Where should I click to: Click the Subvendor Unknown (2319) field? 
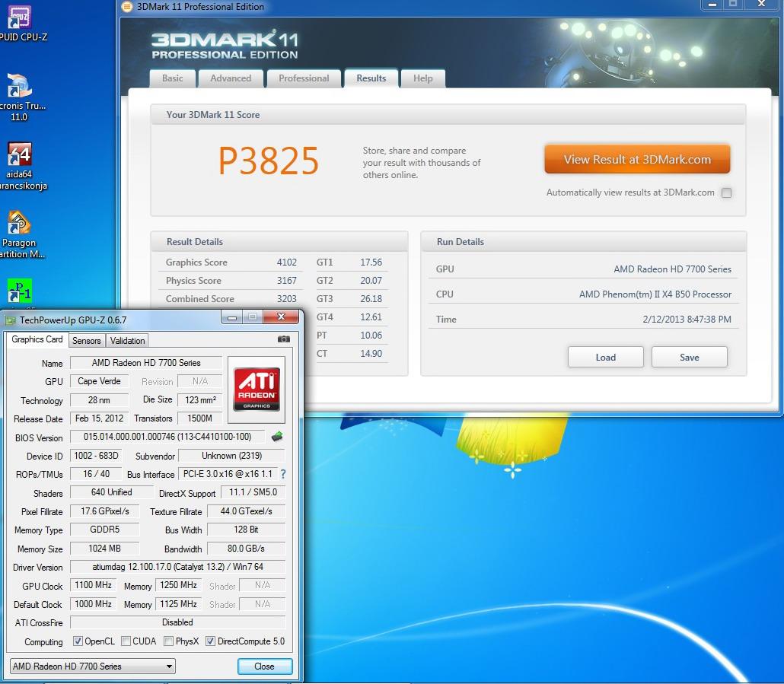[231, 455]
